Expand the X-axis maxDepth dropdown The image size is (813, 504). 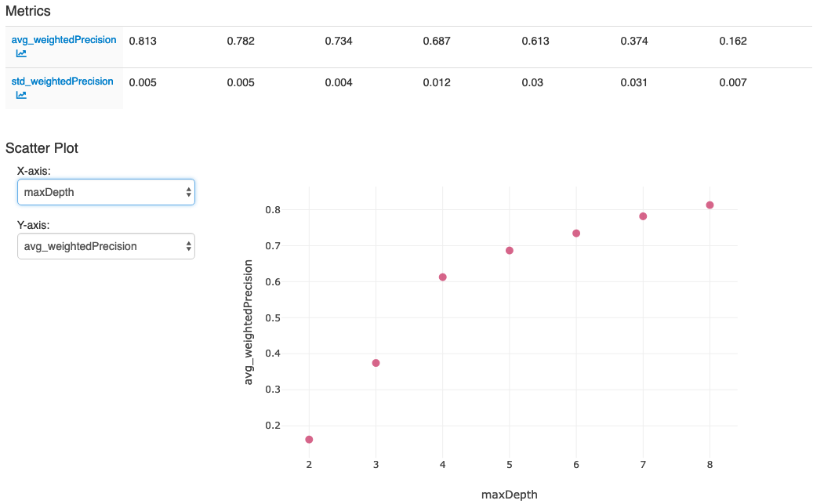tap(106, 192)
